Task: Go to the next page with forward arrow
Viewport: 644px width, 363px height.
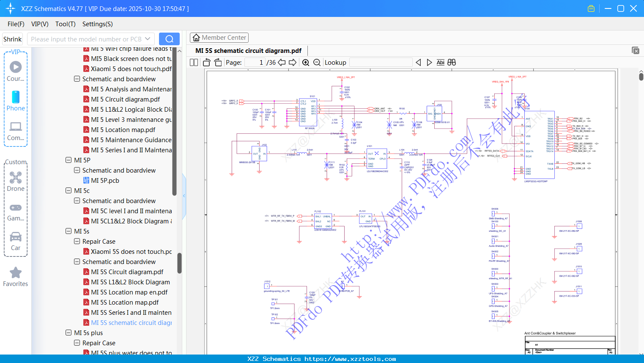Action: (292, 62)
